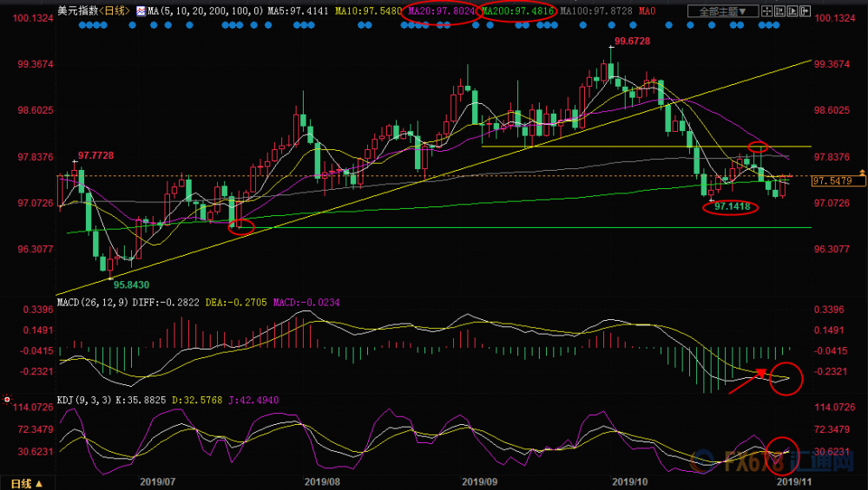The height and width of the screenshot is (490, 868).
Task: Select the D:32.5768 value
Action: pyautogui.click(x=197, y=400)
